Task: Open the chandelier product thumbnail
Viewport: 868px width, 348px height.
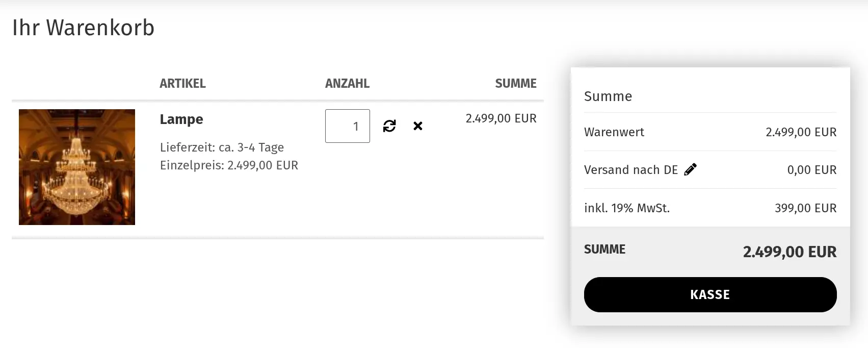Action: (x=77, y=167)
